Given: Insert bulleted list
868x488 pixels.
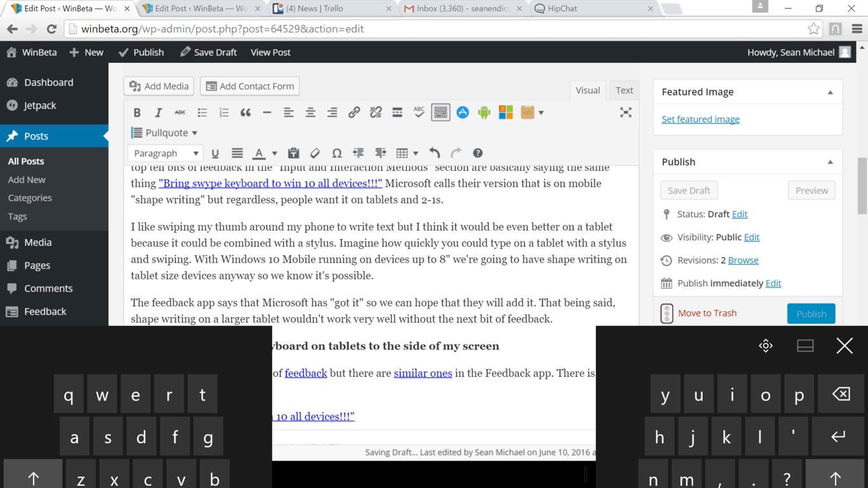Looking at the screenshot, I should (x=202, y=112).
